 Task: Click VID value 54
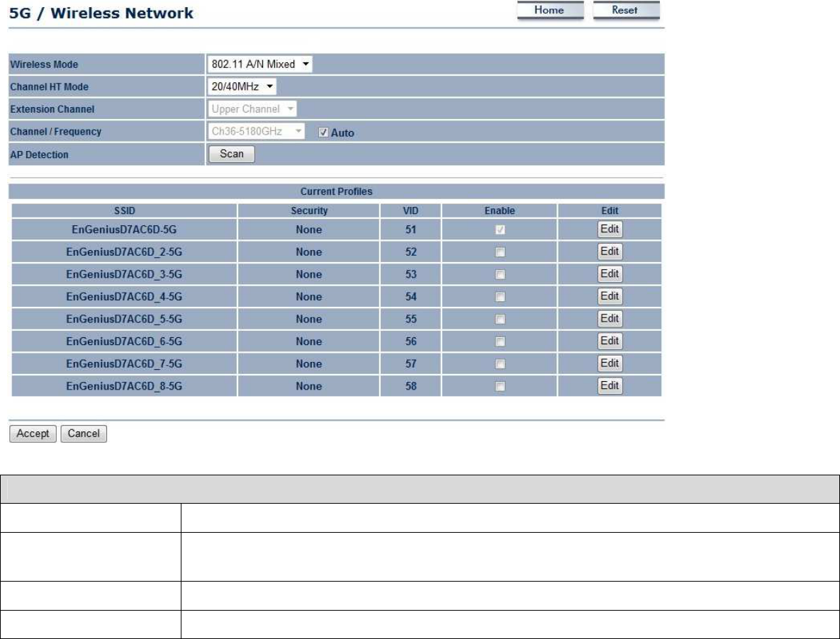click(411, 297)
